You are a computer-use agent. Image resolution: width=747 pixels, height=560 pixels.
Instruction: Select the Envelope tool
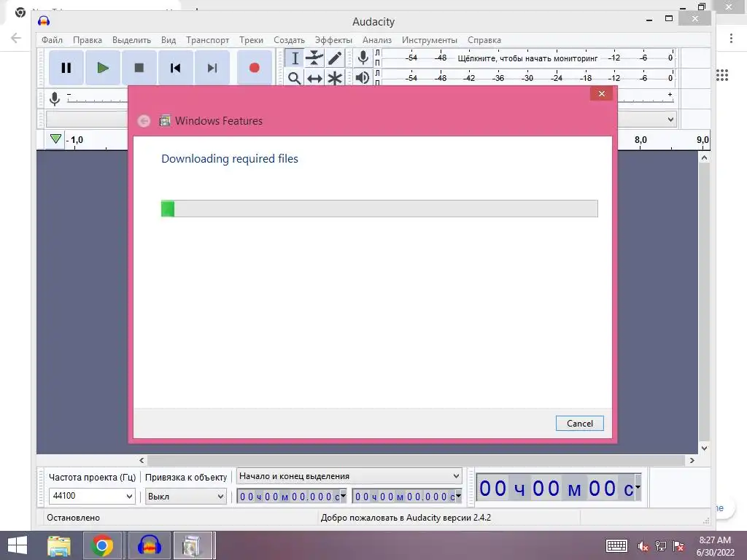[314, 58]
